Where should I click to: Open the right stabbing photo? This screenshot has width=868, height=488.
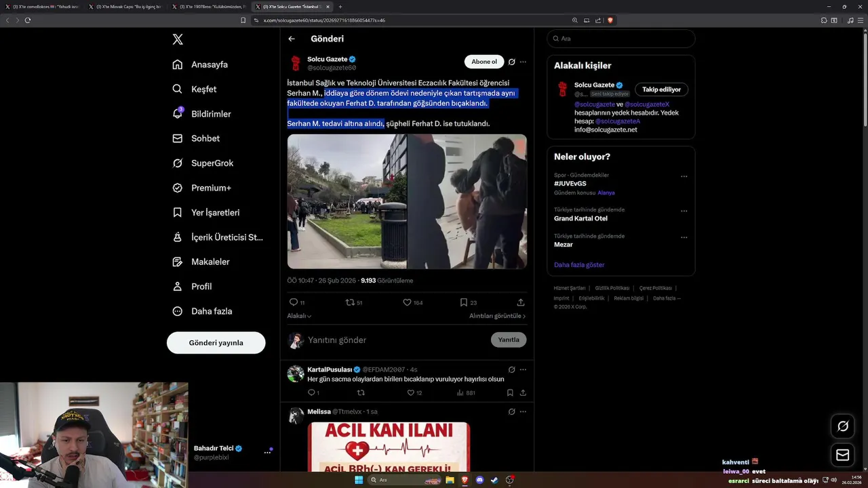click(467, 201)
